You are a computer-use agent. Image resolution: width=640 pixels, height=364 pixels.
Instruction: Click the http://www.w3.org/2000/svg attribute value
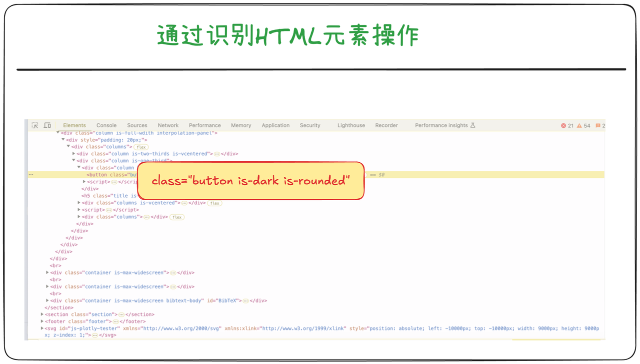[x=181, y=329]
